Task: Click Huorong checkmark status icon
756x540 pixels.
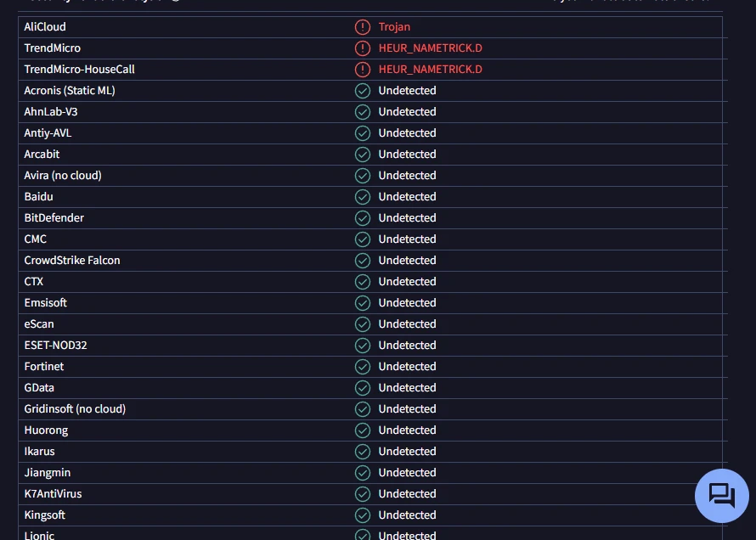Action: click(x=363, y=430)
